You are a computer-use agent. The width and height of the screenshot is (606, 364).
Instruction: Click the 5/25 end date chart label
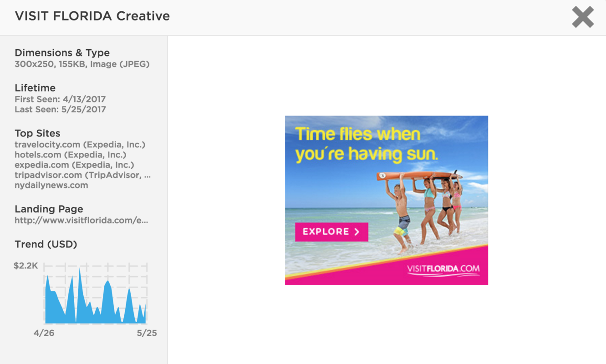pos(147,333)
